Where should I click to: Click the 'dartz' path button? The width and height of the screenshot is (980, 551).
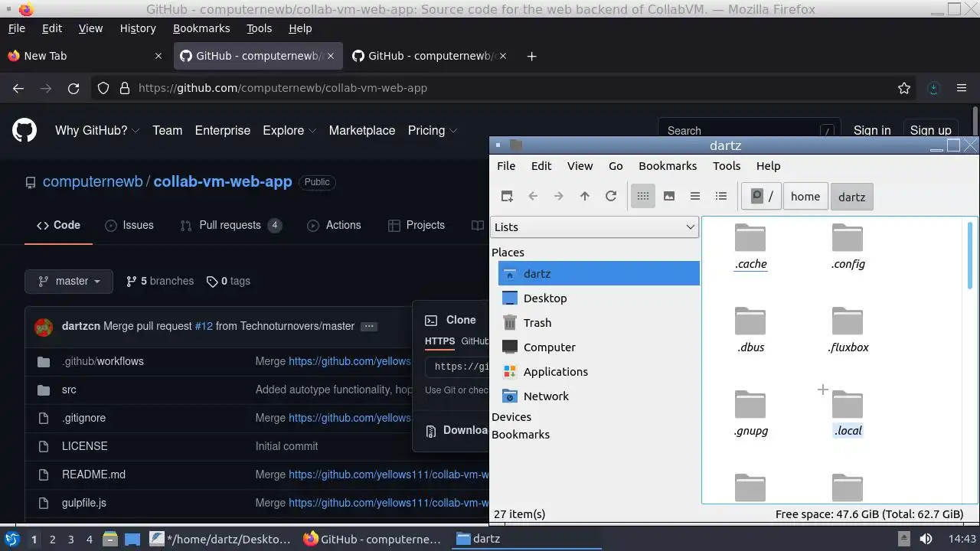pos(851,197)
